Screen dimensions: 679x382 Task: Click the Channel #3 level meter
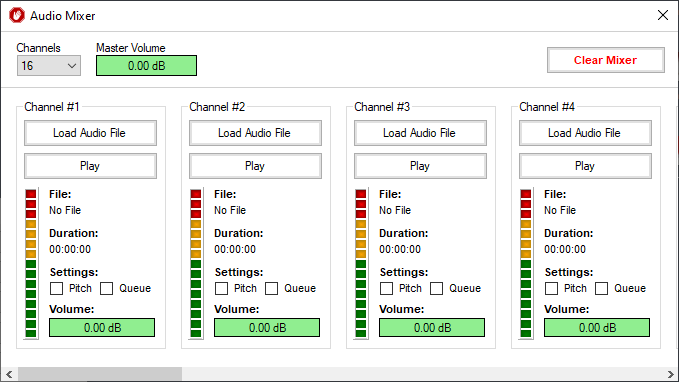click(361, 263)
